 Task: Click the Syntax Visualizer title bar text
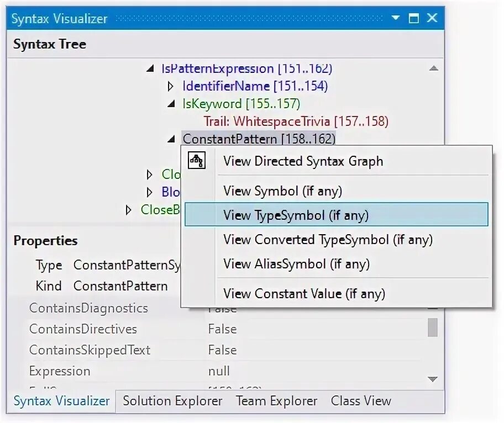point(60,19)
